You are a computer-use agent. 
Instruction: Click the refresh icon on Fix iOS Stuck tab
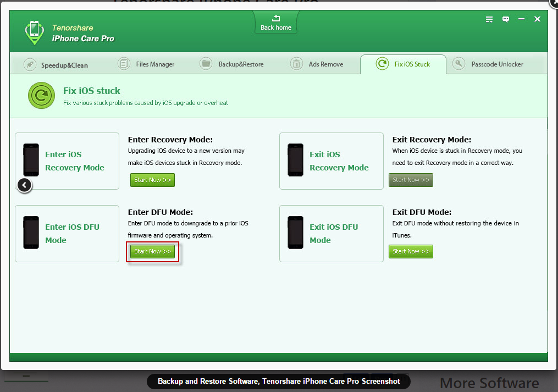pyautogui.click(x=382, y=64)
